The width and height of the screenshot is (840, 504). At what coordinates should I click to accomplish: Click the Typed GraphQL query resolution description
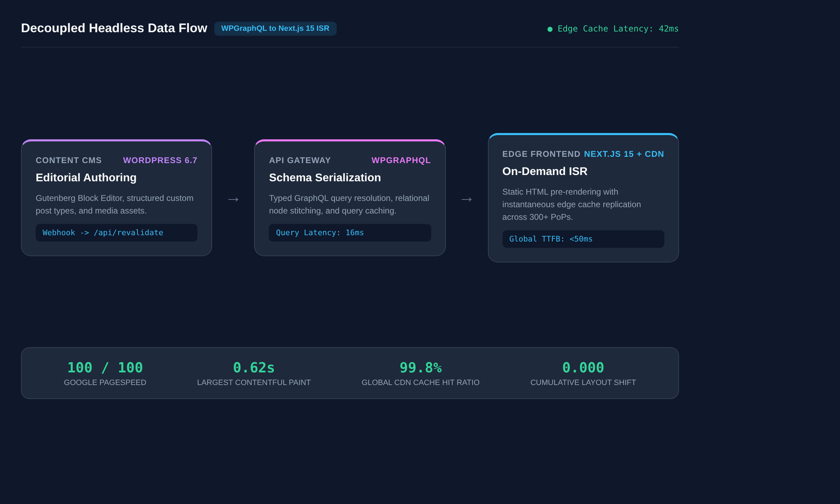click(x=349, y=204)
